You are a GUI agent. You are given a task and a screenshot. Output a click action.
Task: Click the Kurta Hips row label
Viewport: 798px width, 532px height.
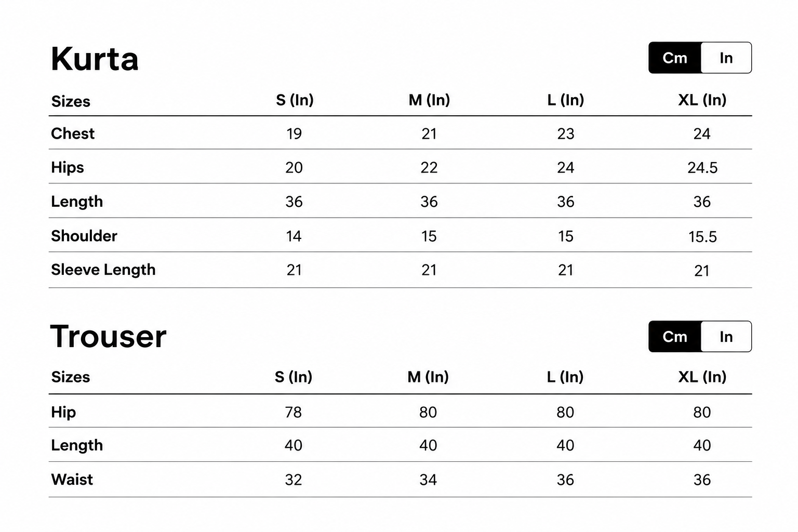point(68,167)
